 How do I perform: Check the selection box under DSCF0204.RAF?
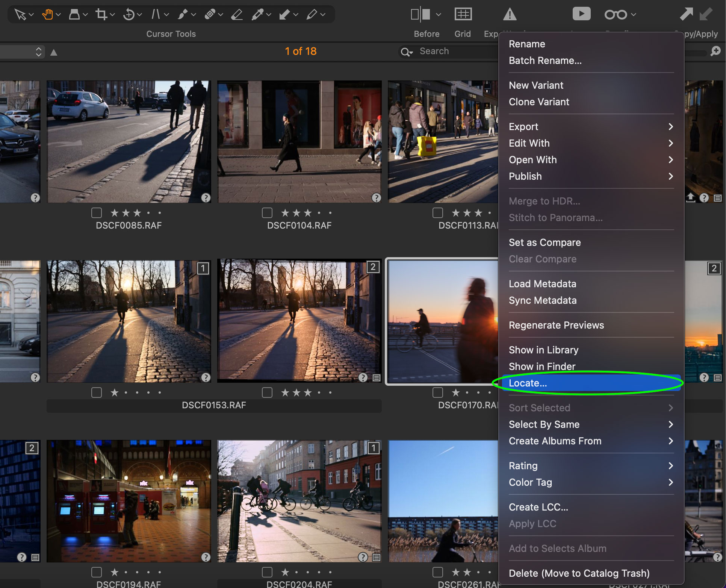pyautogui.click(x=267, y=572)
